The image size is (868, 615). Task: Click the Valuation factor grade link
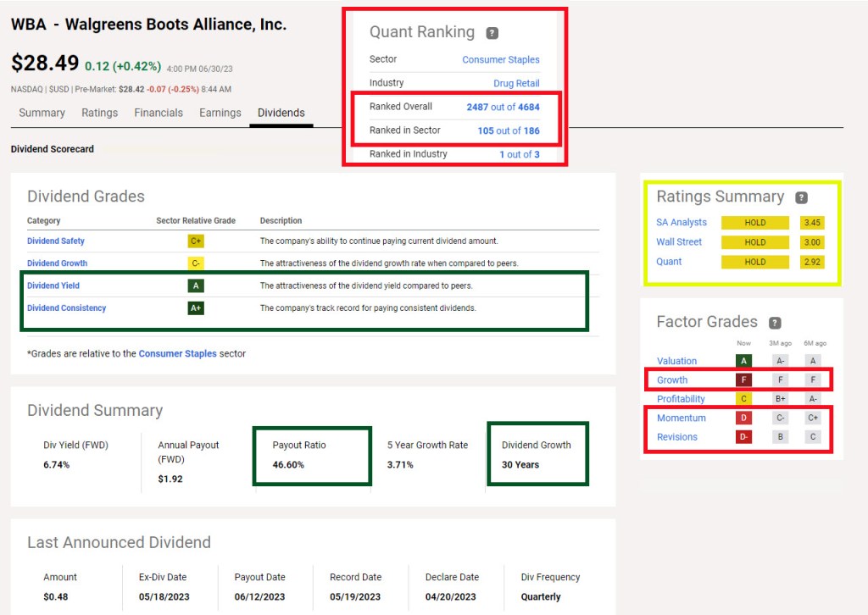point(676,361)
